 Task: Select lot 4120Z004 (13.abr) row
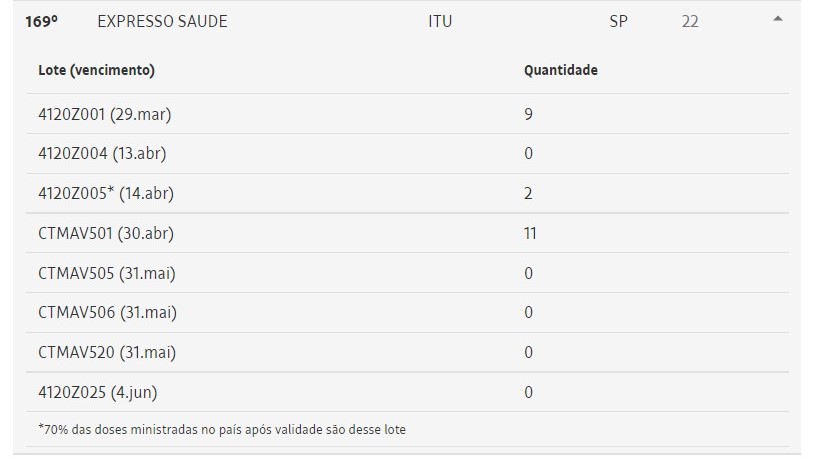click(407, 154)
